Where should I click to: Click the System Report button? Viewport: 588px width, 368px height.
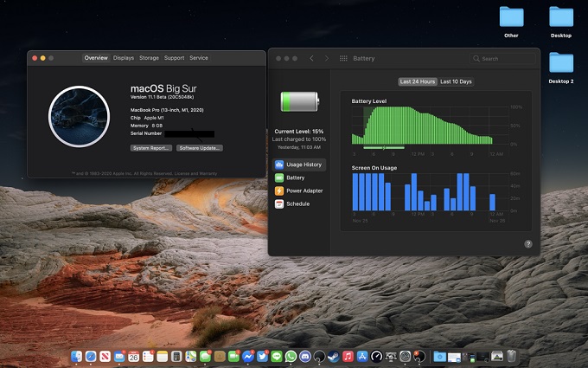click(x=151, y=148)
